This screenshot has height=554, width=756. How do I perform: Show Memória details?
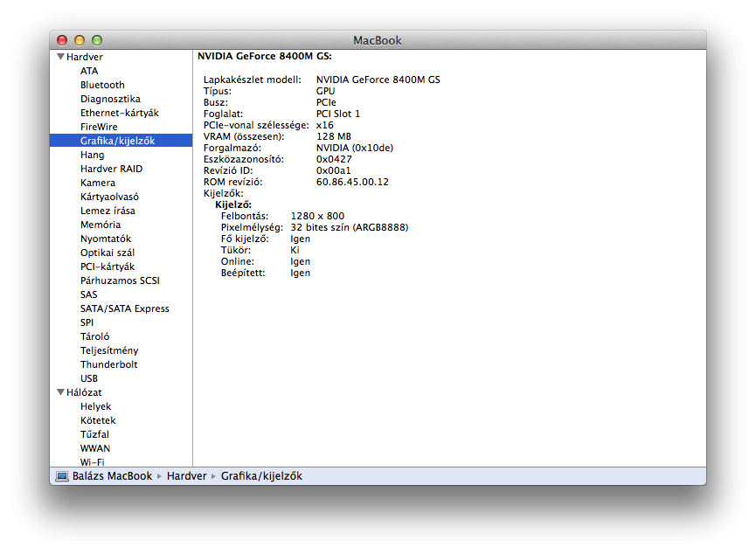[x=101, y=225]
